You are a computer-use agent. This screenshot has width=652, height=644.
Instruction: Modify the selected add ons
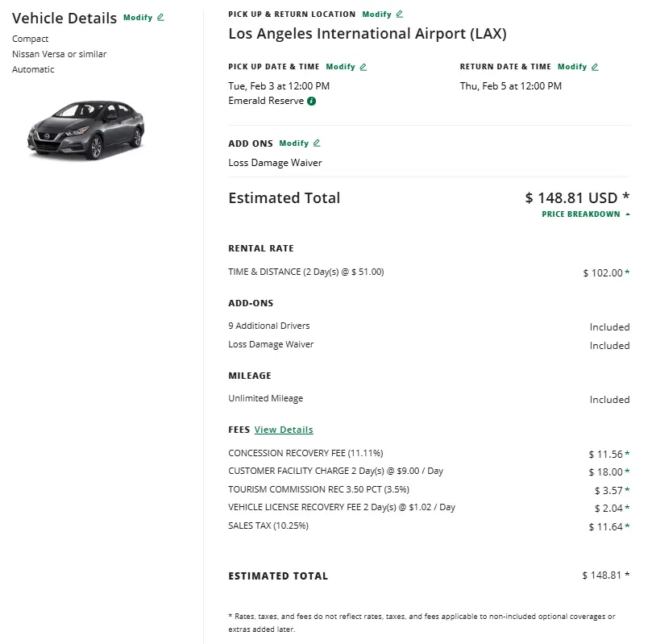tap(293, 143)
